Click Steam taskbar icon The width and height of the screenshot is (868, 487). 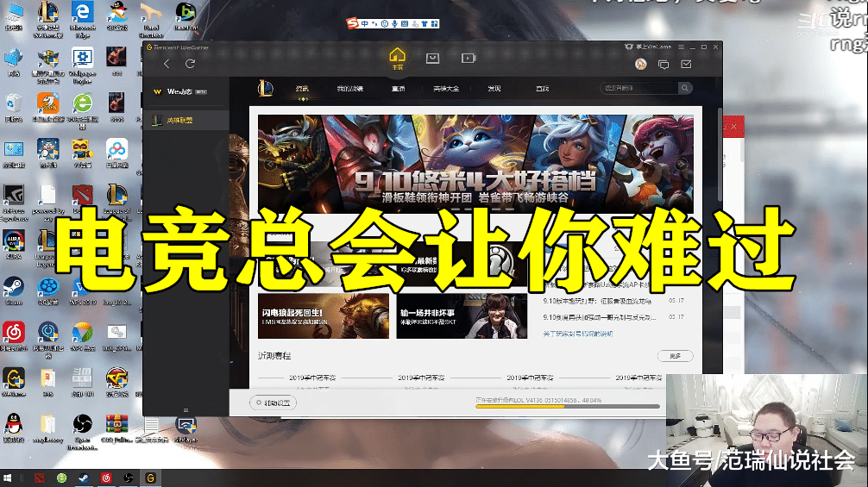coord(84,478)
